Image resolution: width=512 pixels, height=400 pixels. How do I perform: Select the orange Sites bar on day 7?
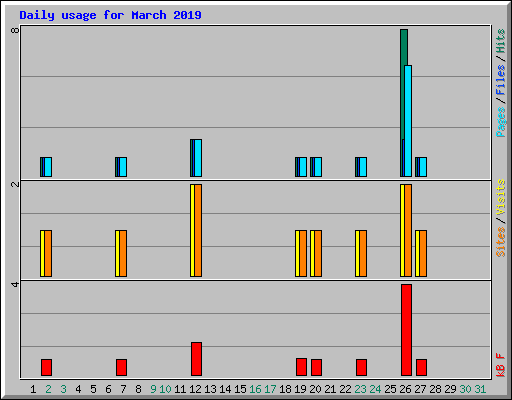coord(123,253)
